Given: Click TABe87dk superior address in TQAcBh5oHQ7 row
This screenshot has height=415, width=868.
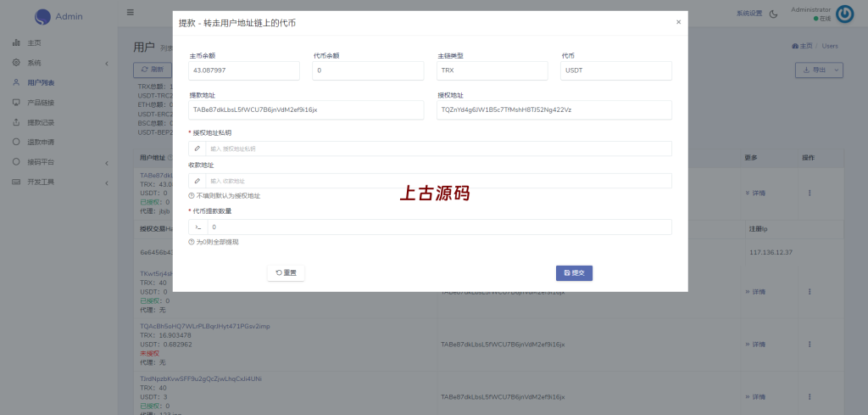Looking at the screenshot, I should click(x=503, y=344).
